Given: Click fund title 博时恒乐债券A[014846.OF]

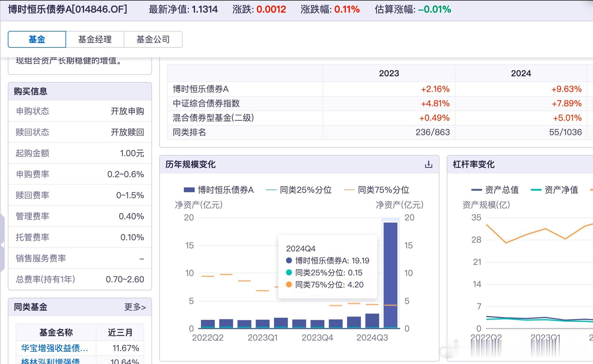Looking at the screenshot, I should 68,9.
